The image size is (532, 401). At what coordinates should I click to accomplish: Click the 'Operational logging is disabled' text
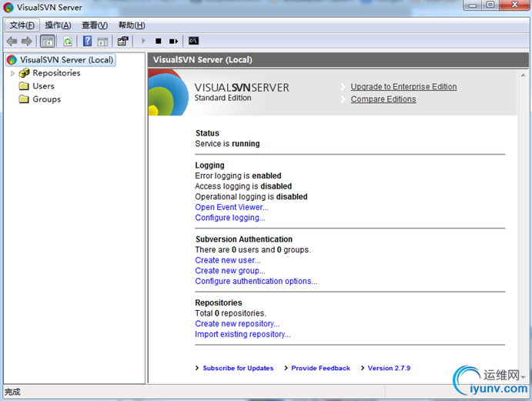click(x=251, y=197)
